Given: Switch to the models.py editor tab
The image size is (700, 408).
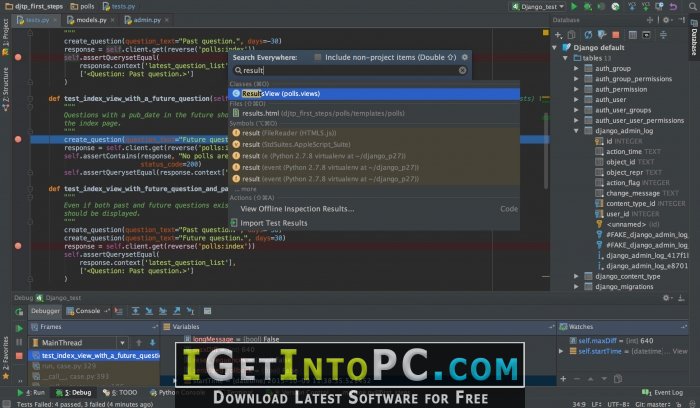Looking at the screenshot, I should pyautogui.click(x=91, y=20).
